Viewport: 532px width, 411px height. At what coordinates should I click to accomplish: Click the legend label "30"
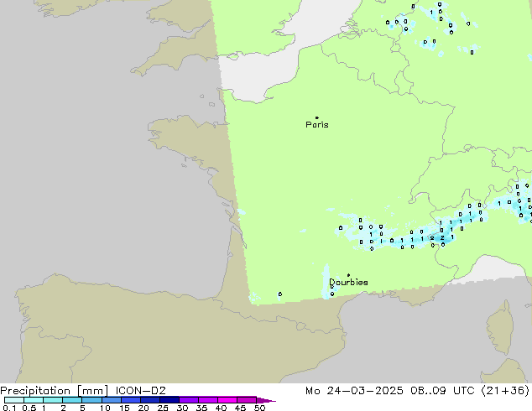coord(182,408)
